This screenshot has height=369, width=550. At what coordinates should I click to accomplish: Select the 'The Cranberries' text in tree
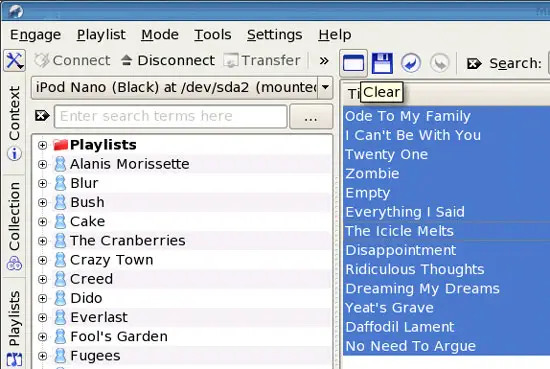coord(128,241)
